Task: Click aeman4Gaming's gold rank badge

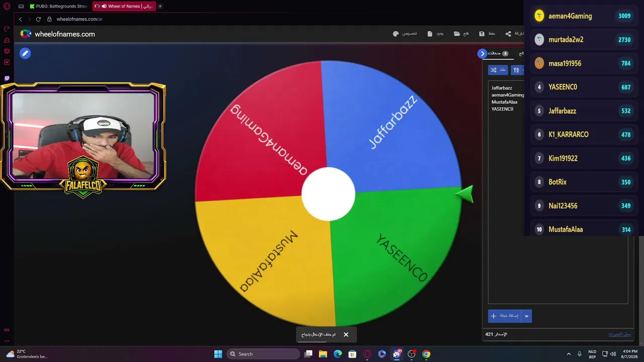Action: tap(539, 16)
